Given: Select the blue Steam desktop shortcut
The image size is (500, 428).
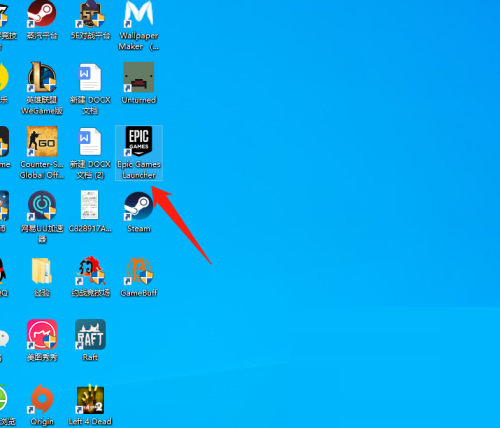Looking at the screenshot, I should [139, 211].
